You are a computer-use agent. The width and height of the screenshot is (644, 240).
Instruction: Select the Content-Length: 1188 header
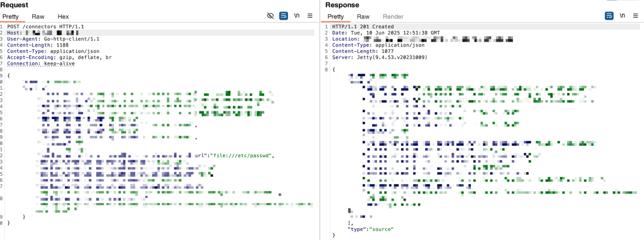37,45
